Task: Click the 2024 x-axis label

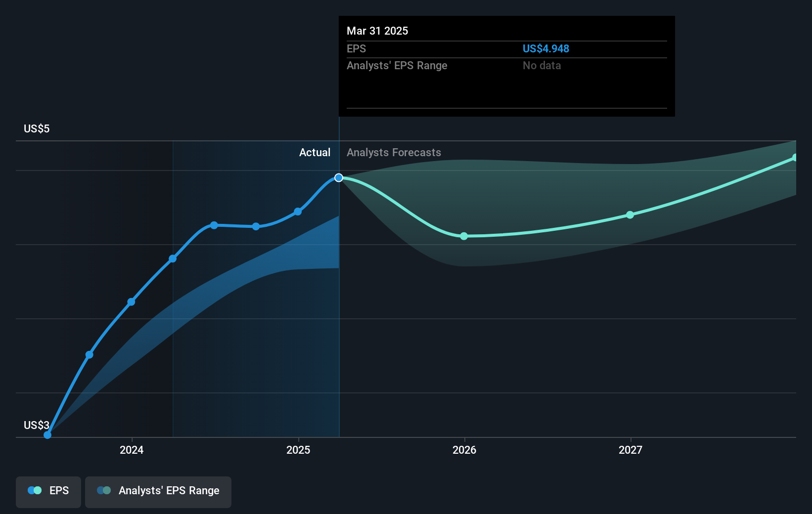Action: [132, 450]
